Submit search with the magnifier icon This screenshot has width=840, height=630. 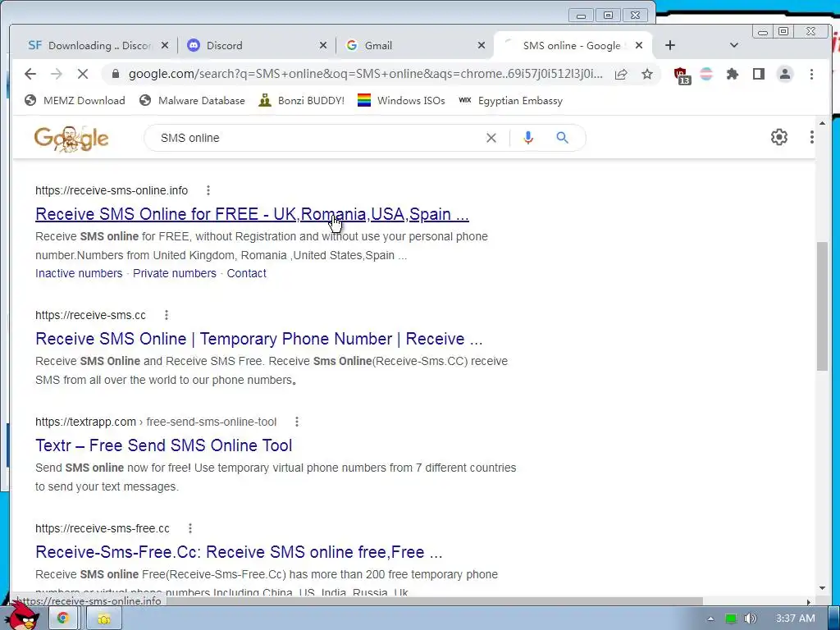(x=562, y=138)
